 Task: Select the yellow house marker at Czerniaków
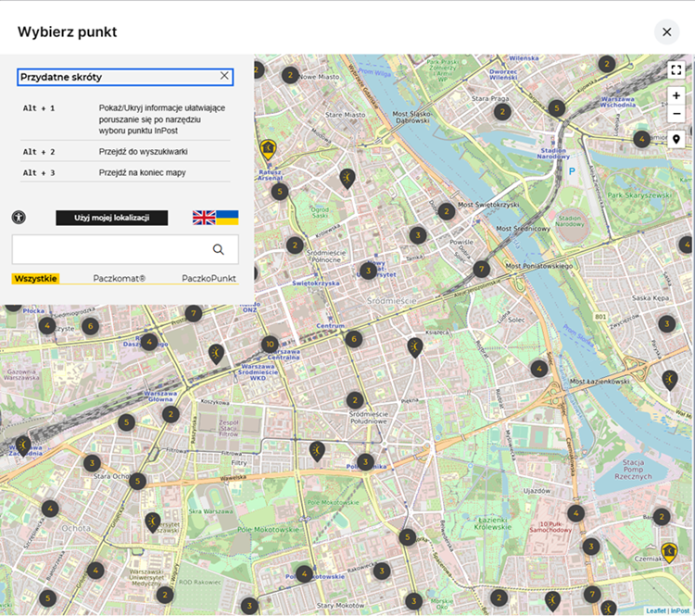669,553
